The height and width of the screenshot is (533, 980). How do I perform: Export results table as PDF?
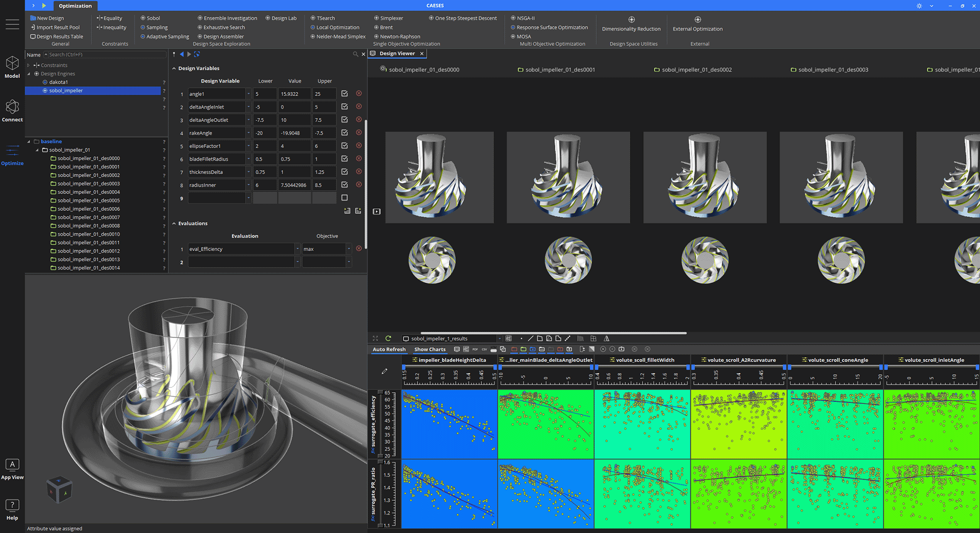(x=475, y=349)
